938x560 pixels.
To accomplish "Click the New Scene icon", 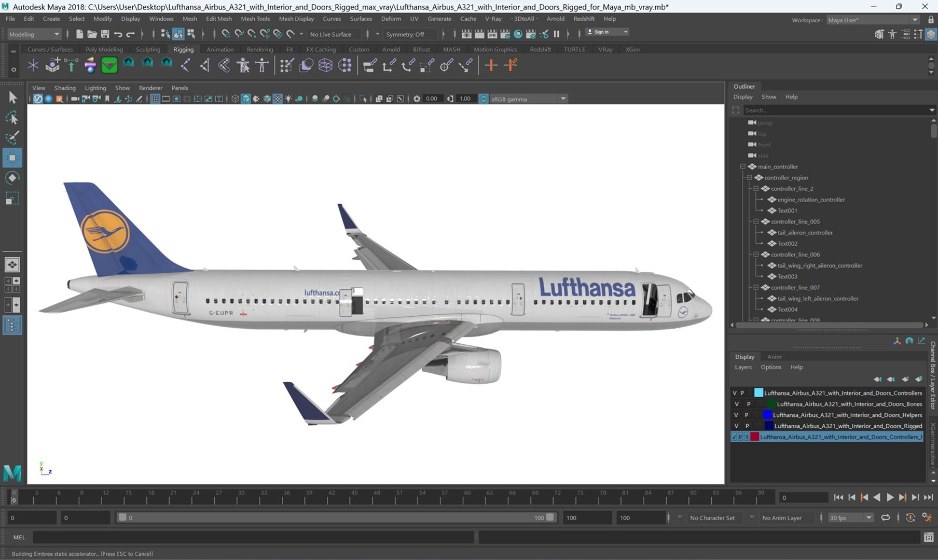I will click(x=79, y=34).
